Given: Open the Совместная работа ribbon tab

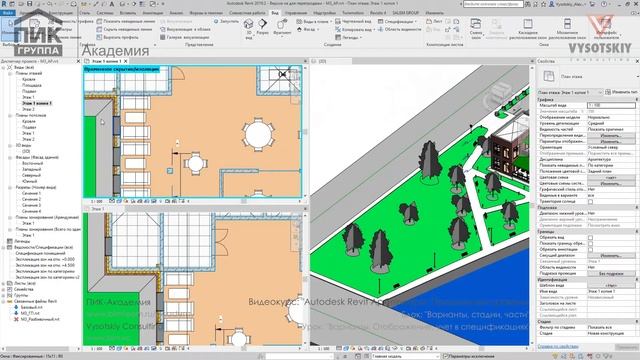Looking at the screenshot, I should pos(247,13).
